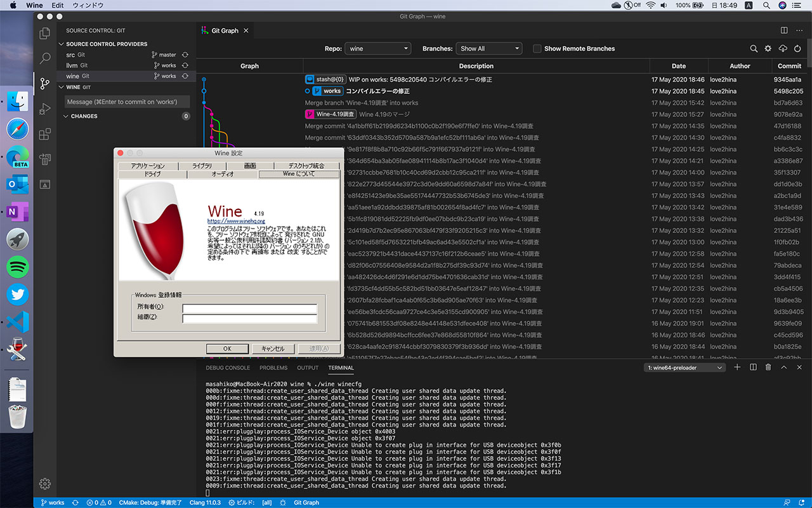Screen dimensions: 812x508
Task: Switch to the Problems panel tab
Action: 273,368
